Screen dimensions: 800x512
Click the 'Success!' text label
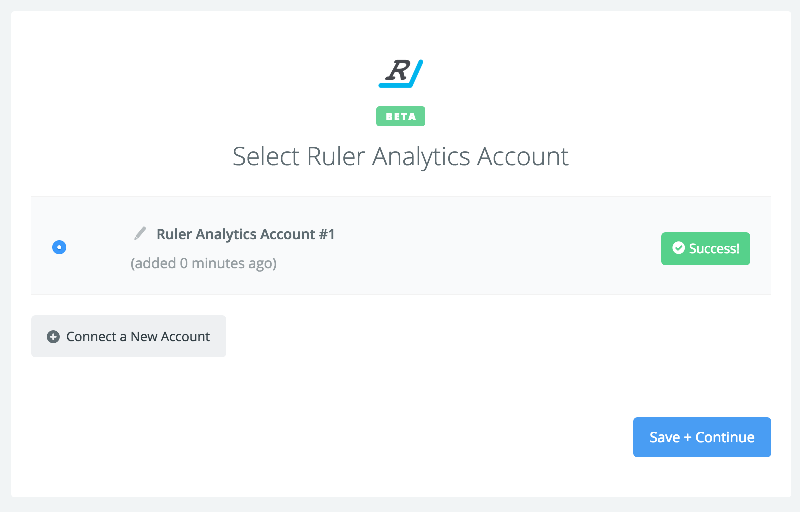point(714,248)
